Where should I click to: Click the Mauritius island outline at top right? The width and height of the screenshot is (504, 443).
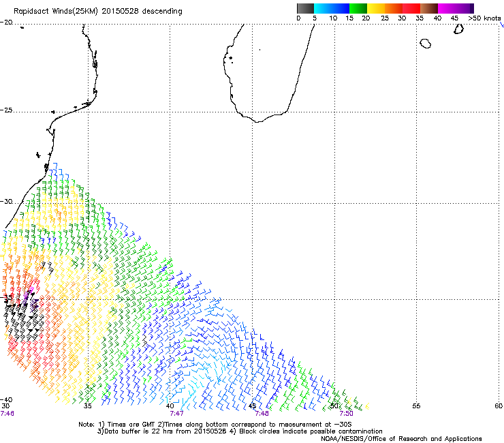click(458, 29)
